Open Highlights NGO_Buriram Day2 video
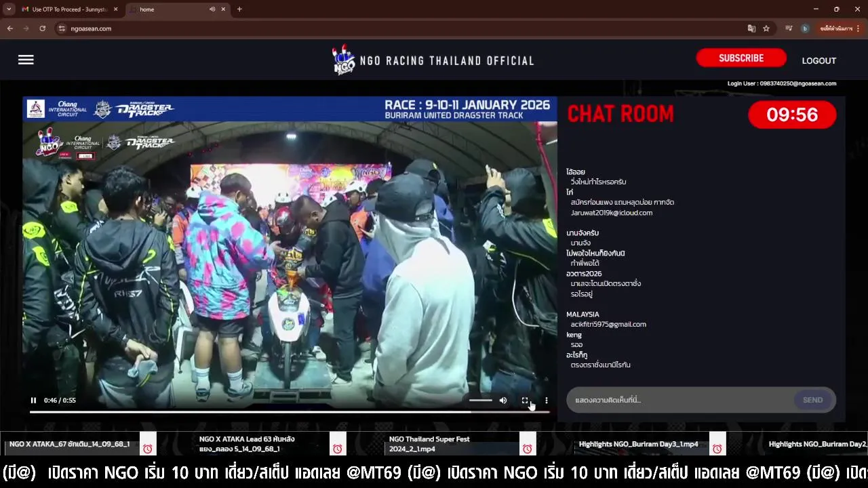Screen dimensions: 868x488 coord(817,444)
